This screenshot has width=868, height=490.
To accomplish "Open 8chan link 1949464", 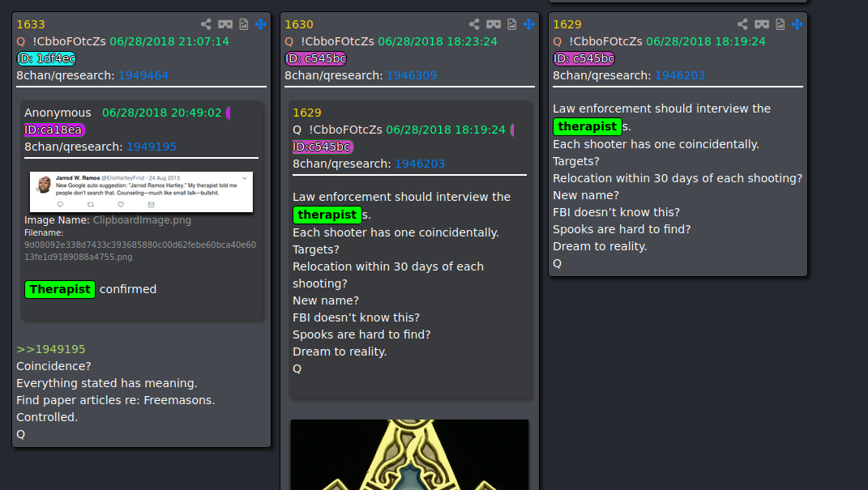I will click(x=143, y=75).
